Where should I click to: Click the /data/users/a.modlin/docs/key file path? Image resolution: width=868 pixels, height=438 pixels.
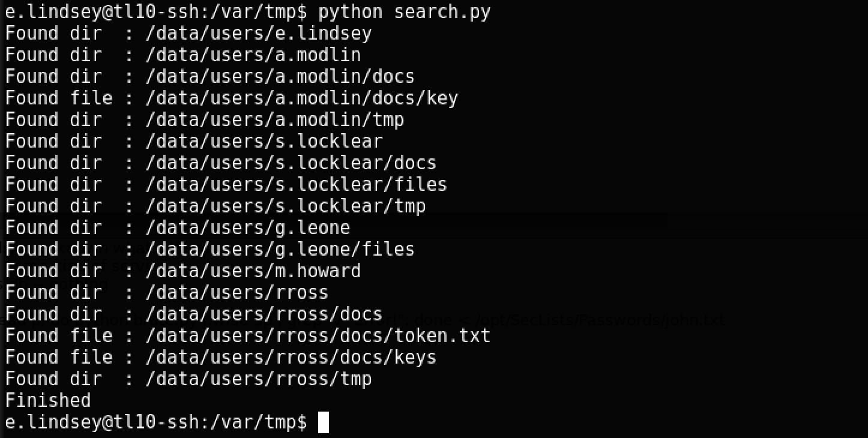coord(301,98)
